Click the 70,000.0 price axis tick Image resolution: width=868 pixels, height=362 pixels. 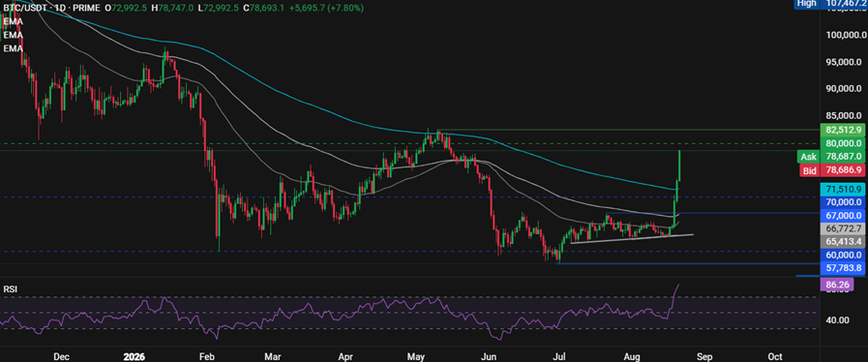(x=842, y=202)
